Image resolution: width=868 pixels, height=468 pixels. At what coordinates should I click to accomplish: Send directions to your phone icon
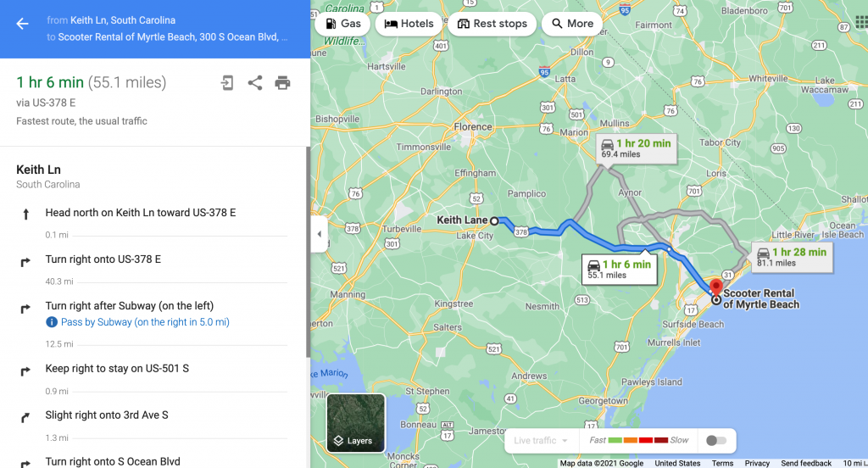[x=227, y=82]
